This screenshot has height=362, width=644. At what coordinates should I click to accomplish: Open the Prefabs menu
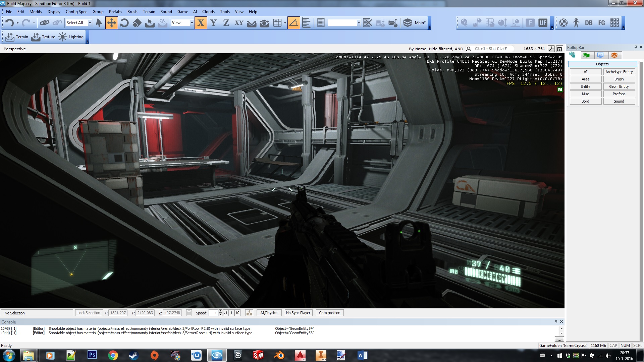(x=115, y=11)
